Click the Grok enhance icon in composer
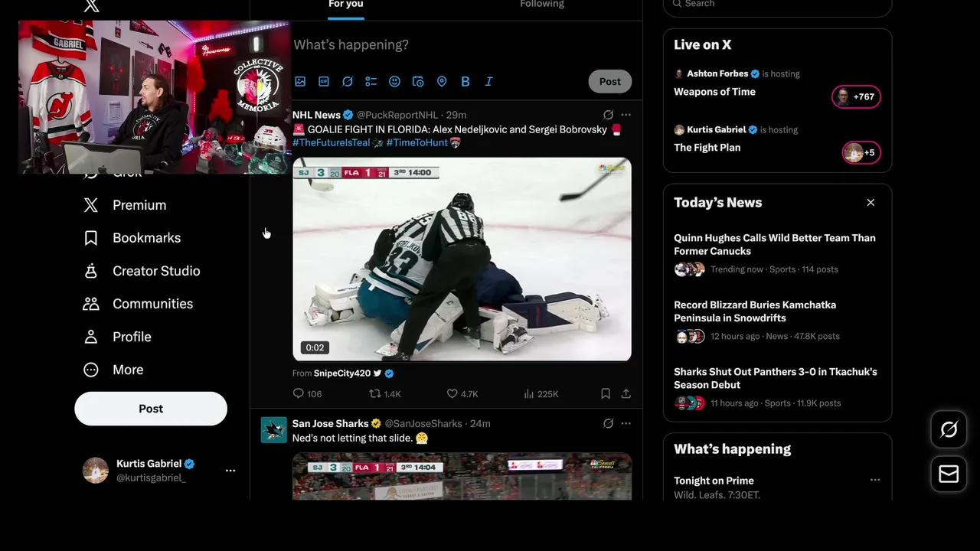The image size is (980, 551). (348, 81)
